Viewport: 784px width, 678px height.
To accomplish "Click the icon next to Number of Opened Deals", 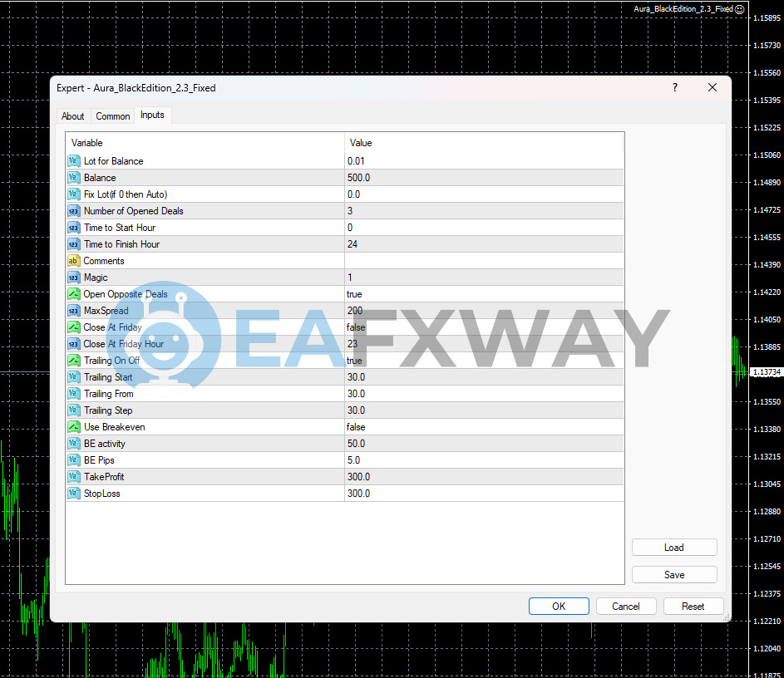I will click(x=73, y=211).
